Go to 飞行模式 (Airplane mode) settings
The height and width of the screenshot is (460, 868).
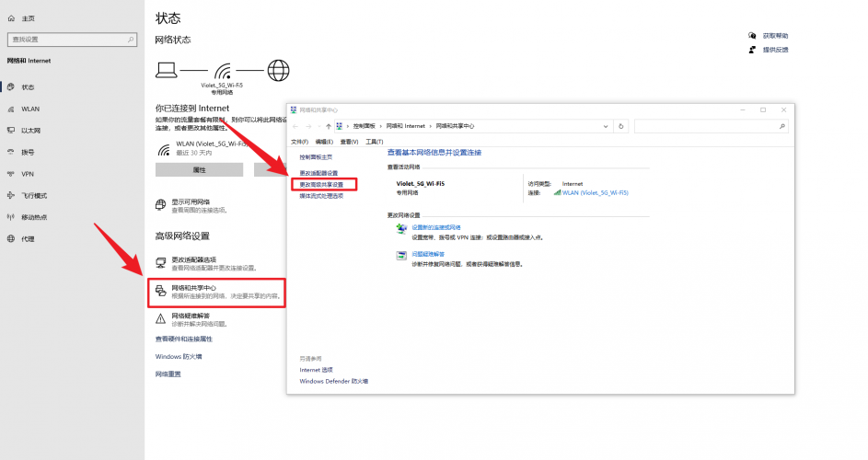(34, 196)
